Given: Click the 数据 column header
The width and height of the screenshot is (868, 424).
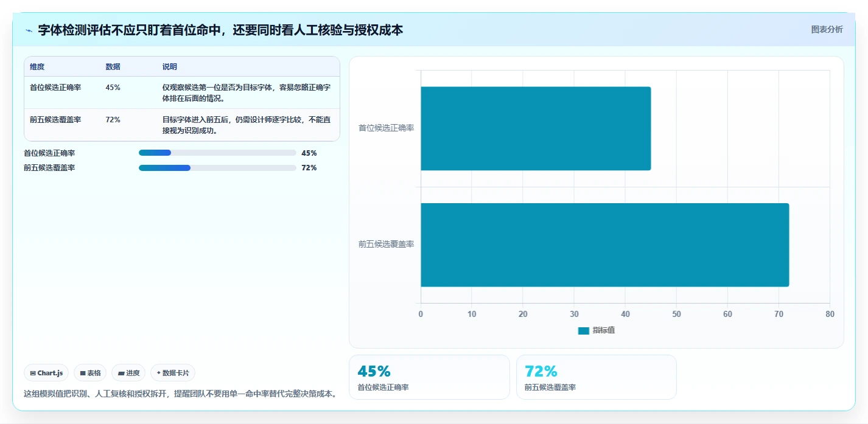Looking at the screenshot, I should pyautogui.click(x=113, y=67).
